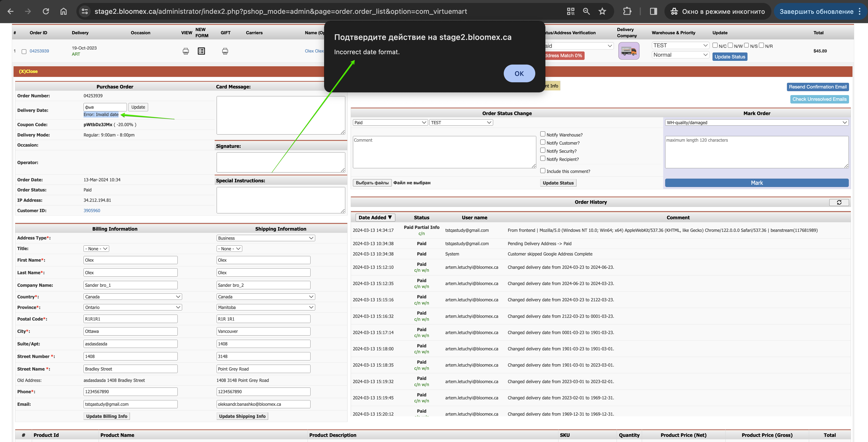Image resolution: width=868 pixels, height=442 pixels.
Task: Select the order 04253939 row checkbox
Action: coord(24,51)
